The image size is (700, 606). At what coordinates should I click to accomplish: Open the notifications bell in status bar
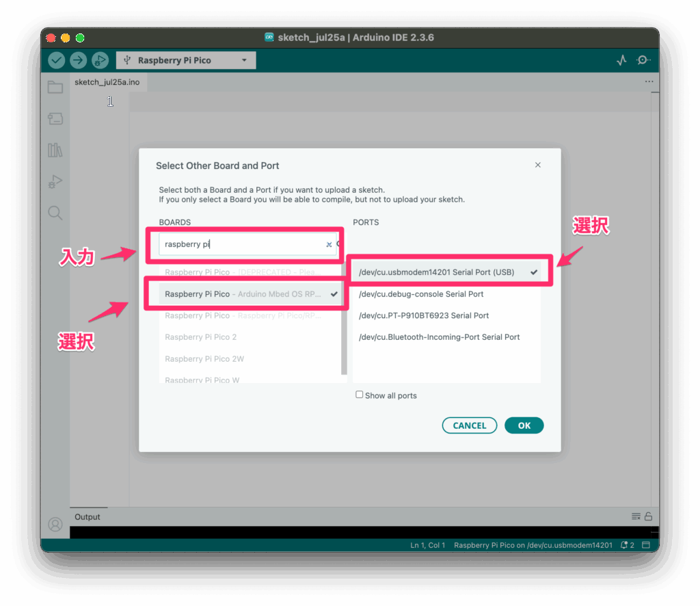[x=628, y=545]
